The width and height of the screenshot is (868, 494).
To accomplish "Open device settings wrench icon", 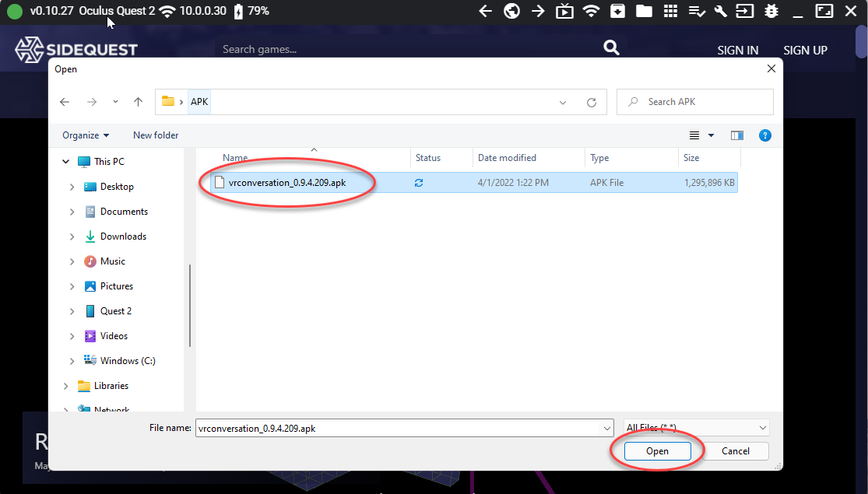I will pyautogui.click(x=721, y=11).
